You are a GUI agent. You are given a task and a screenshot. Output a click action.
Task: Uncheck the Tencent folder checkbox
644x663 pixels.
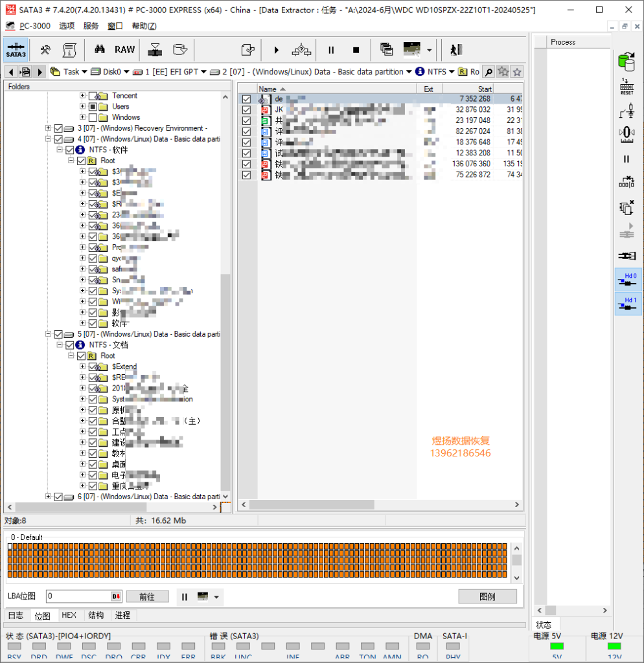[x=93, y=96]
